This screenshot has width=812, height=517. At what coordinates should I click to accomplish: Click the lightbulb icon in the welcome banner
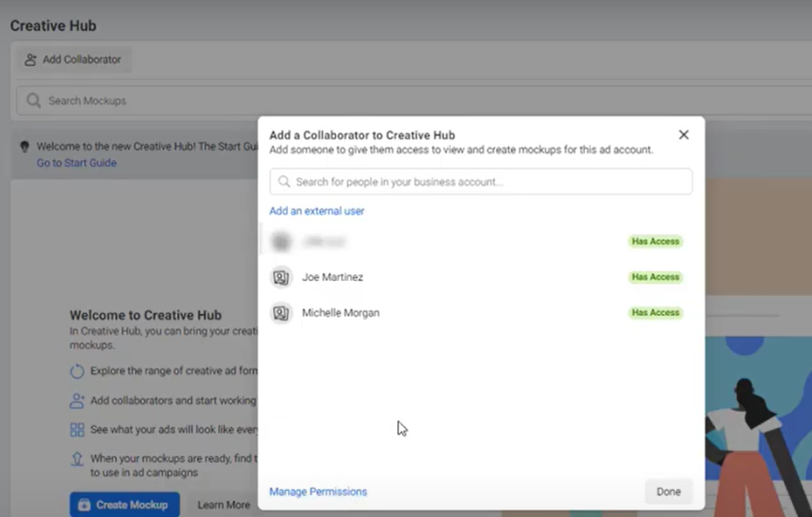(x=24, y=147)
